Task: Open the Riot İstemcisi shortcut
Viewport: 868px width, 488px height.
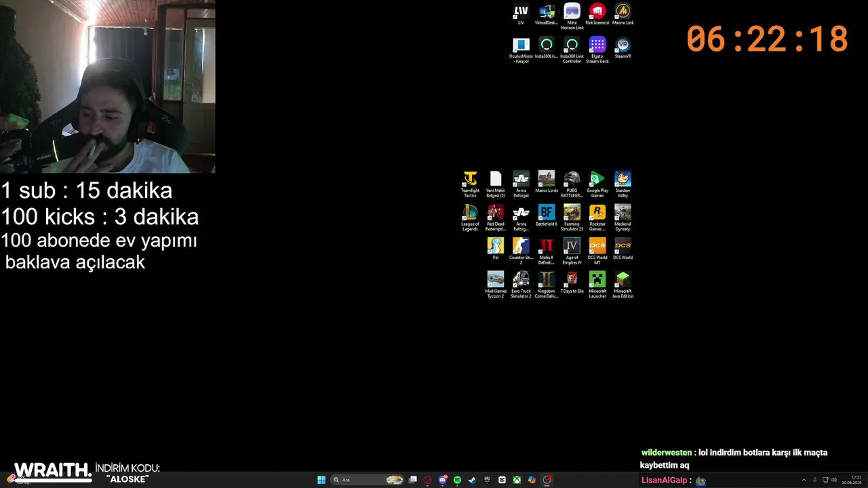Action: click(597, 14)
